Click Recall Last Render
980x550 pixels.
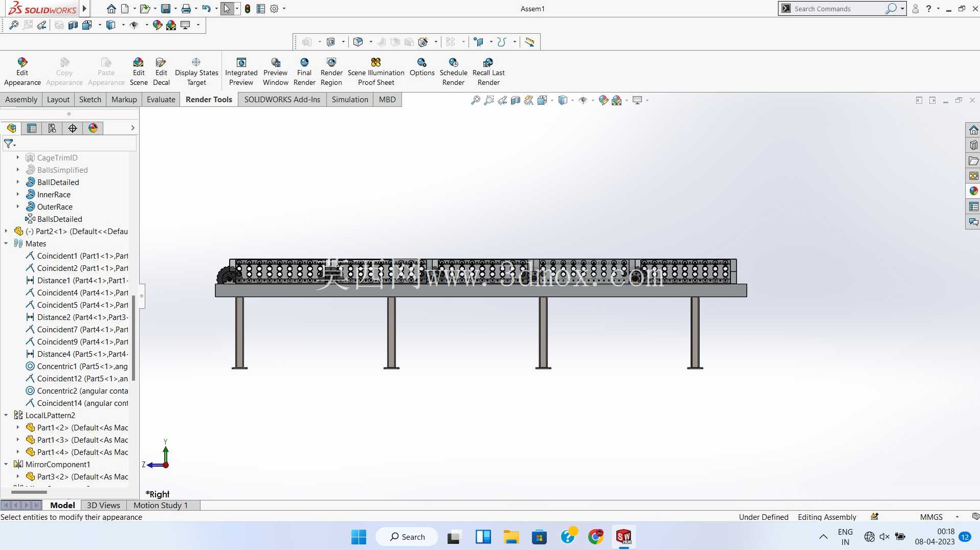click(488, 72)
